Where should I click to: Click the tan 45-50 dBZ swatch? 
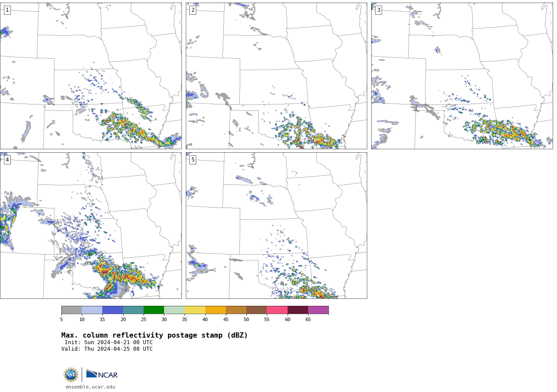click(236, 310)
